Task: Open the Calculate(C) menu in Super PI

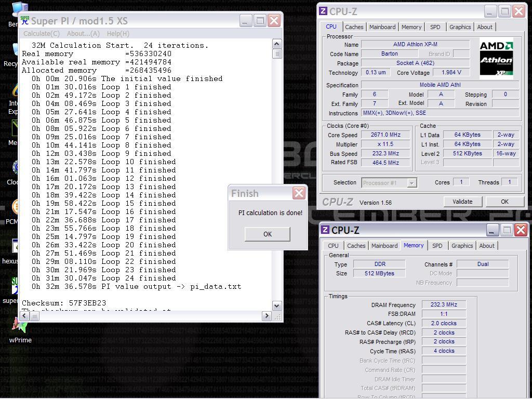Action: [42, 34]
